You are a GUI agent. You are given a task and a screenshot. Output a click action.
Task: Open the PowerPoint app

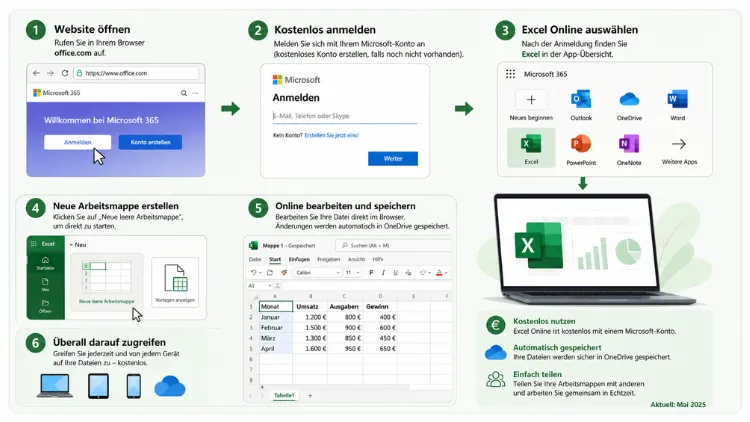pyautogui.click(x=581, y=144)
